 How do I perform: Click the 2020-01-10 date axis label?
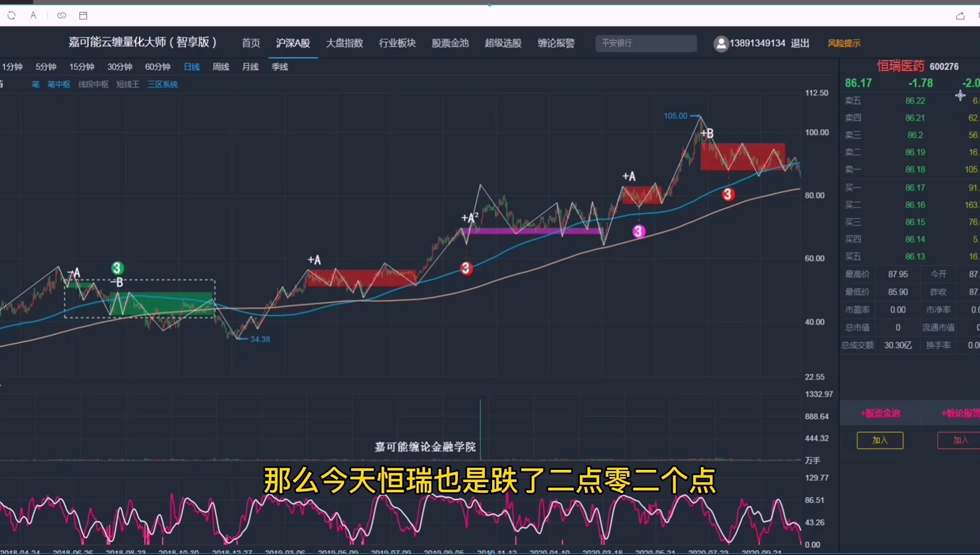[550, 551]
